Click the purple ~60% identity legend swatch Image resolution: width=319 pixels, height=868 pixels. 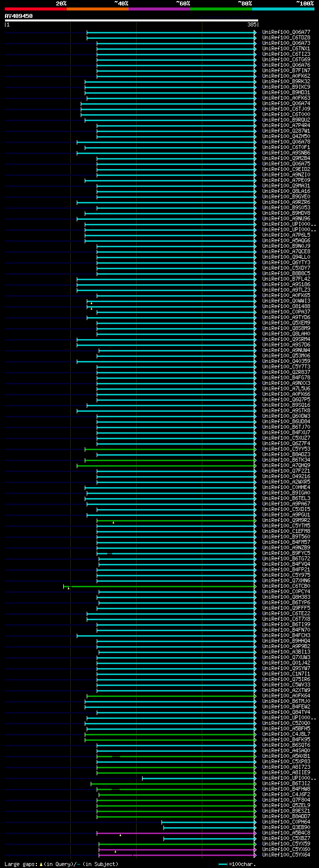tap(159, 9)
